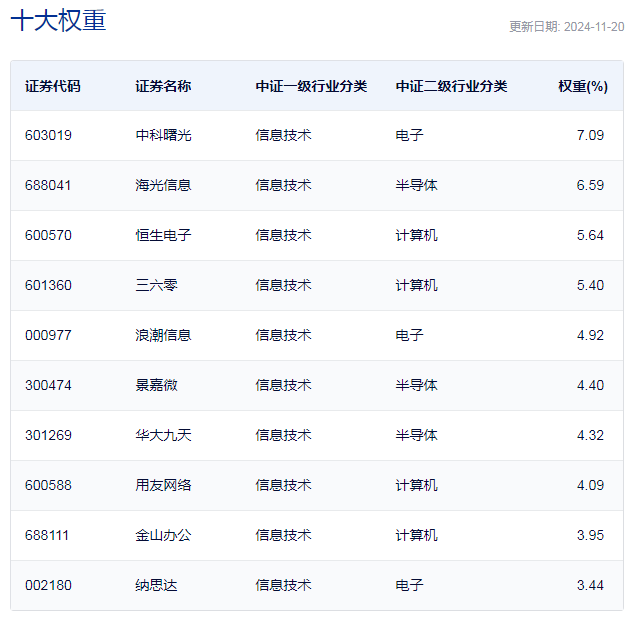Click 半导体 in the 海光信息 row
636x622 pixels.
pyautogui.click(x=417, y=185)
